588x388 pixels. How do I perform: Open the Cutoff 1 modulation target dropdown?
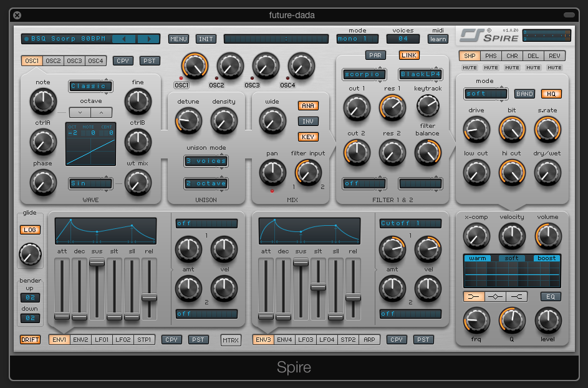[x=410, y=223]
